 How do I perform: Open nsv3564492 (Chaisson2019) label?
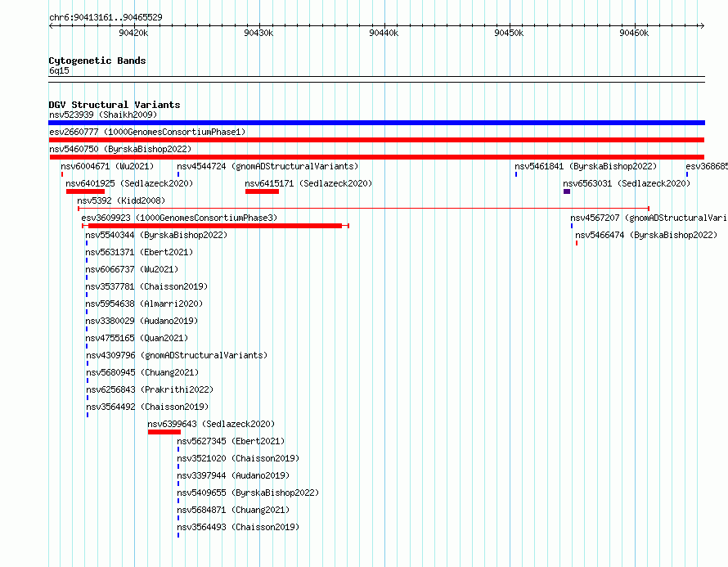(x=147, y=407)
